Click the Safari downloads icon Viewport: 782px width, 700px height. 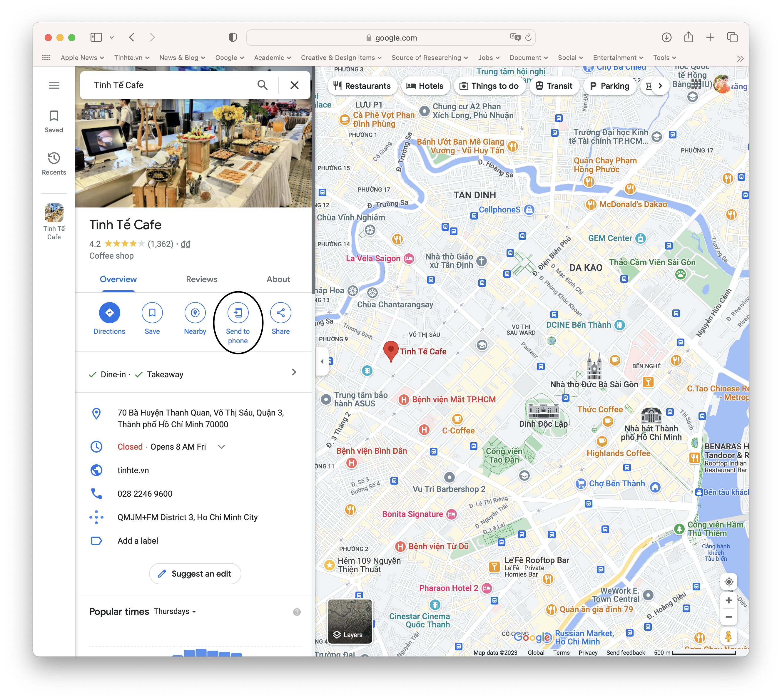(666, 37)
